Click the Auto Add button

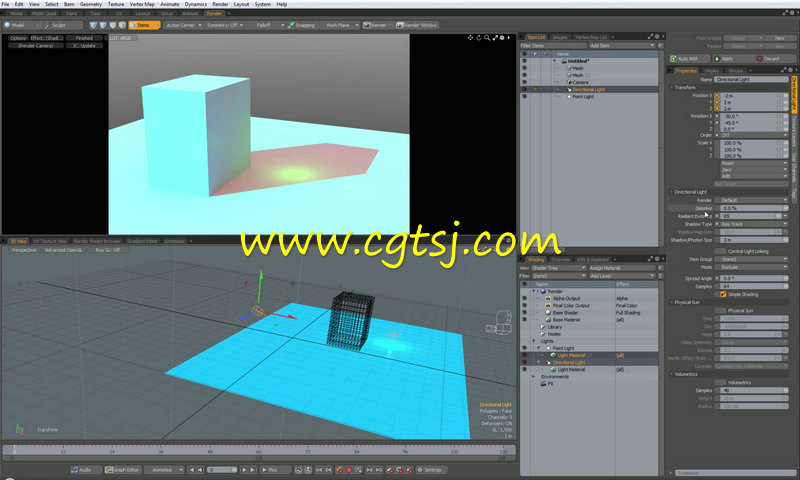689,59
